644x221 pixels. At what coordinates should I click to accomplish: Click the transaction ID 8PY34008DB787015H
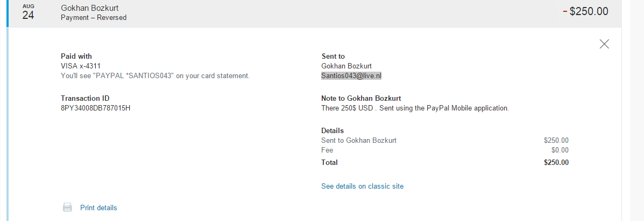96,108
